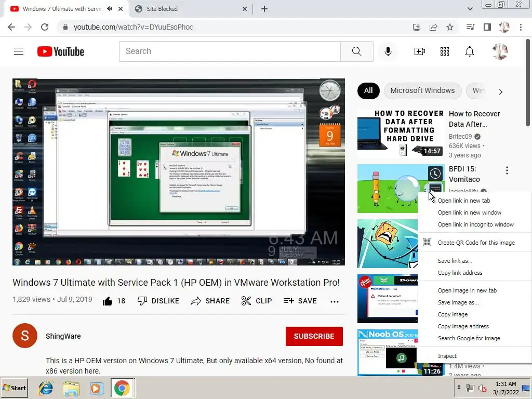Switch to the Site Blocked tab
The image size is (532, 399).
pos(191,9)
